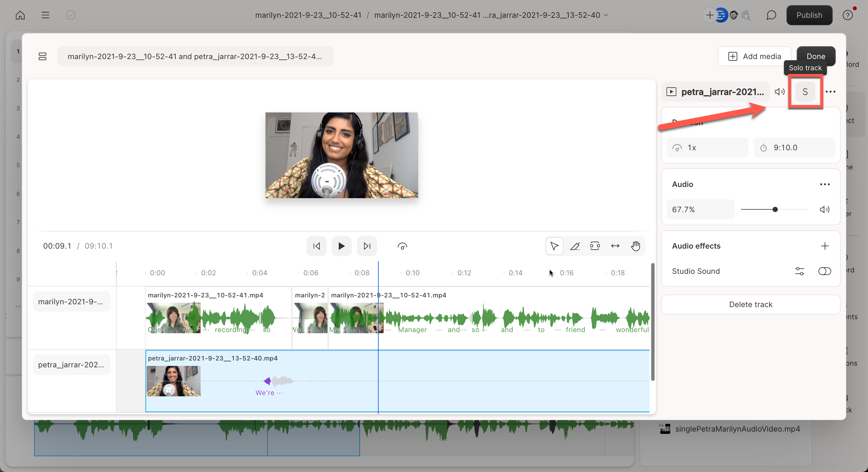
Task: Click the timeline vertical scrollbar
Action: (653, 322)
